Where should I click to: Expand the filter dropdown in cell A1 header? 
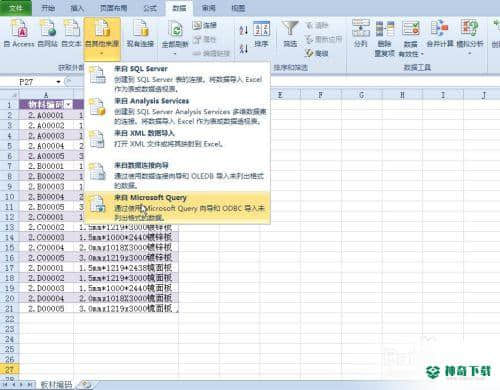tap(68, 105)
